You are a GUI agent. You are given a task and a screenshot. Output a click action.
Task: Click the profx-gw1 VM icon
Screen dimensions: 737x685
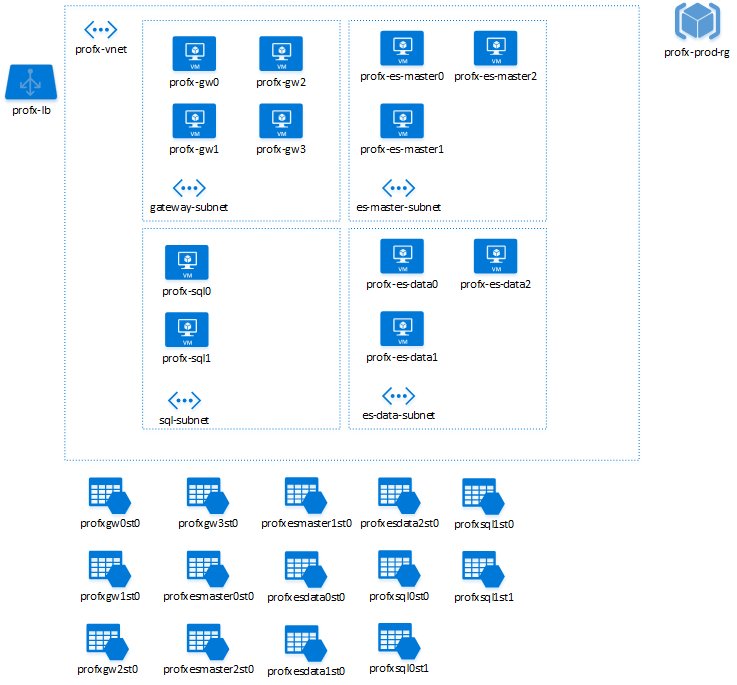click(194, 121)
